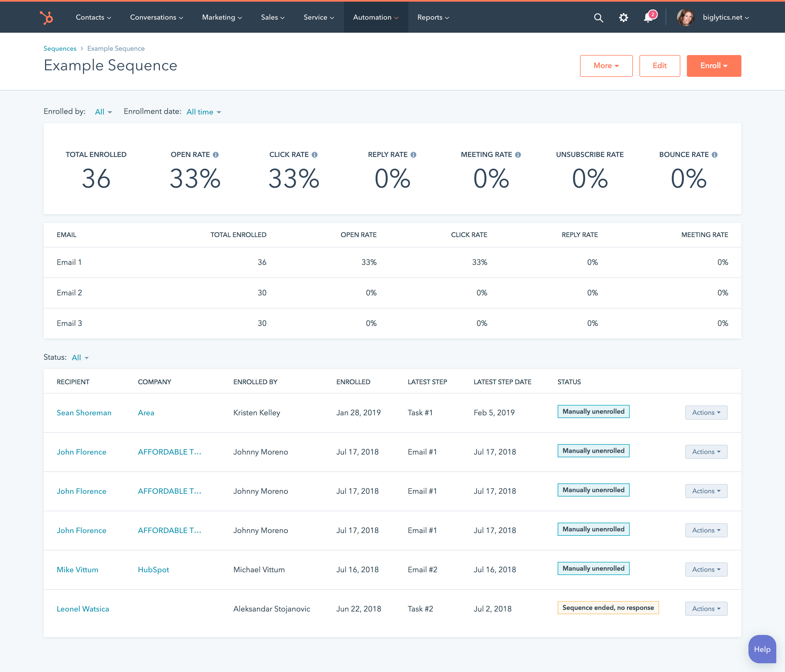This screenshot has height=672, width=785.
Task: Click Manually unenrolled badge for Sean Shoreman
Action: pyautogui.click(x=593, y=411)
